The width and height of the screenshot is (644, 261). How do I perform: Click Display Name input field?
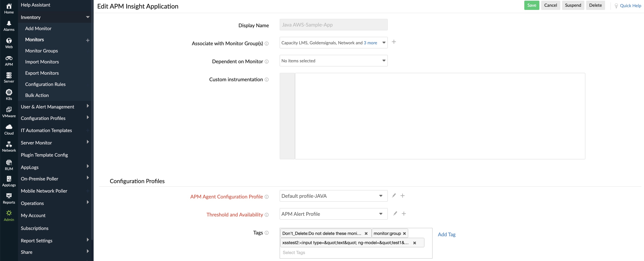pos(333,25)
